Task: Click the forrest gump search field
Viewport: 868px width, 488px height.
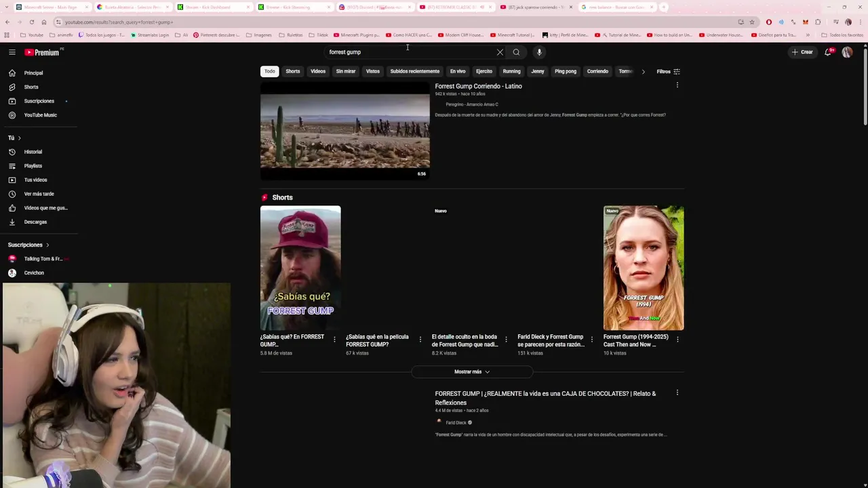Action: point(410,52)
